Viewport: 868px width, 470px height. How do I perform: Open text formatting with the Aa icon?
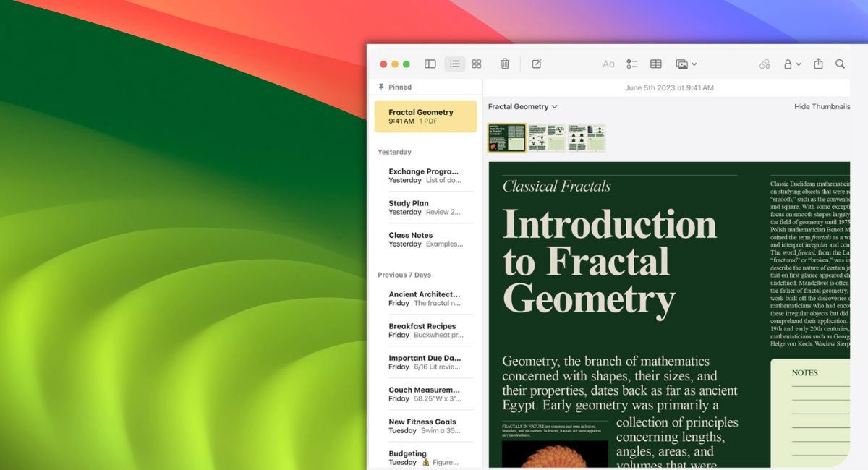click(x=608, y=64)
